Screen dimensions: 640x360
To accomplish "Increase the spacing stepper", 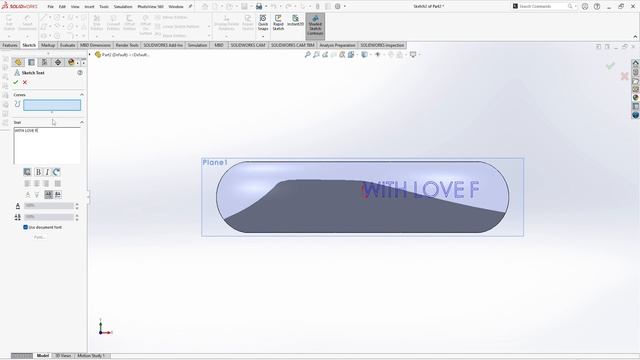I will click(77, 215).
